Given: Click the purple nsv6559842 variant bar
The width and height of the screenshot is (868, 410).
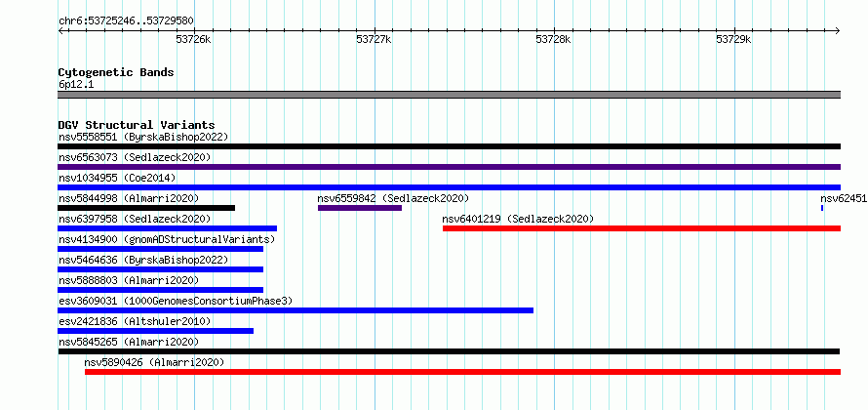Looking at the screenshot, I should [360, 208].
